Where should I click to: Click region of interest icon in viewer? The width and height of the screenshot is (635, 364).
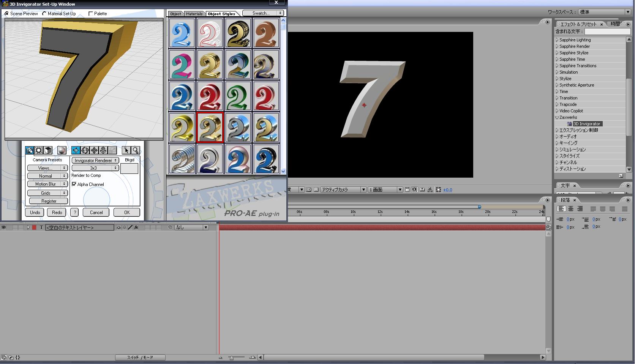309,189
